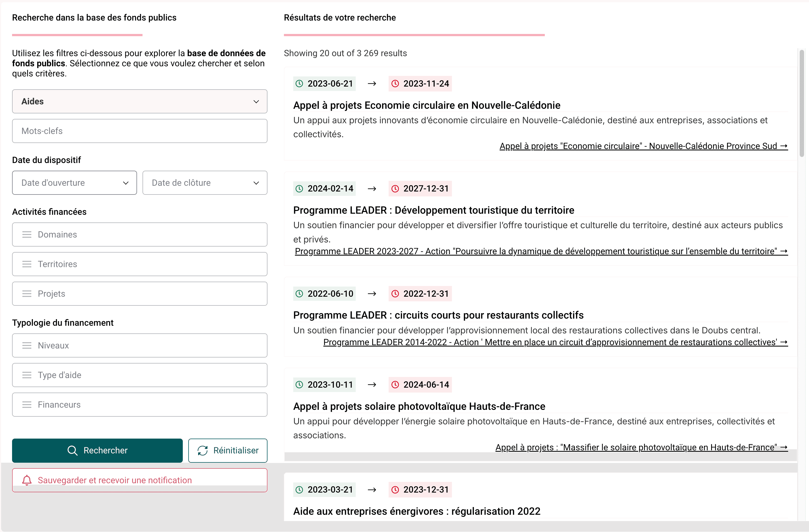Click Sauvegarder et recevoir une notification
The height and width of the screenshot is (532, 809).
pos(140,480)
